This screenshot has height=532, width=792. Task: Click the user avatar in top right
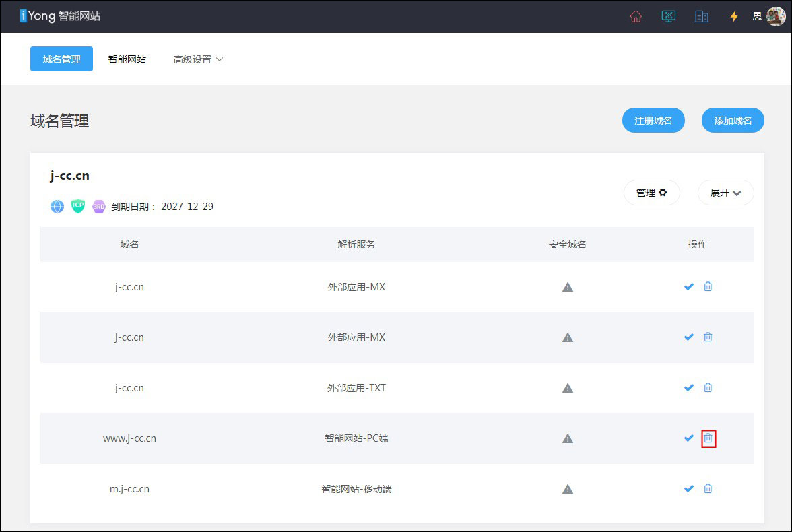(x=776, y=16)
